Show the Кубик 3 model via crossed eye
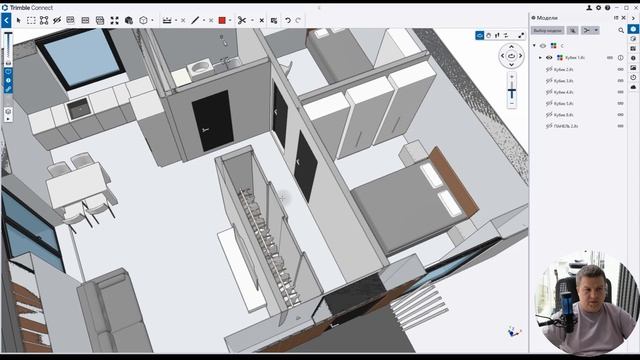This screenshot has width=640, height=360. pos(549,81)
